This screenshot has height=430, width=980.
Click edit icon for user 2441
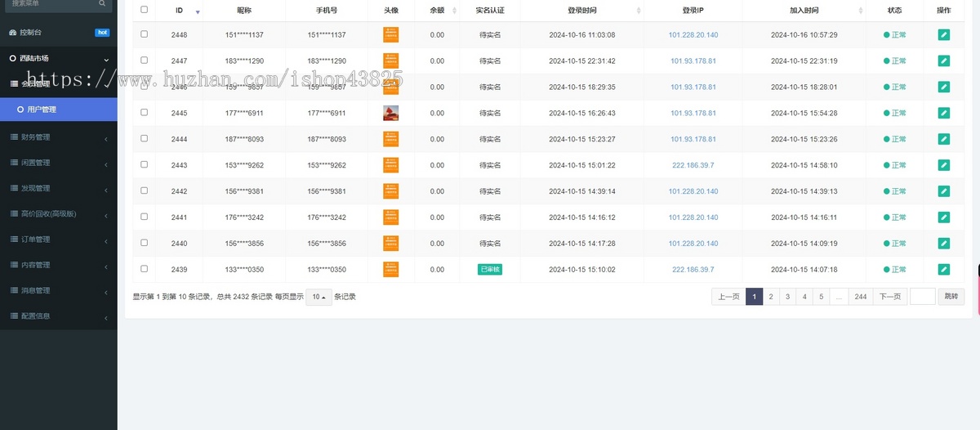[x=944, y=217]
